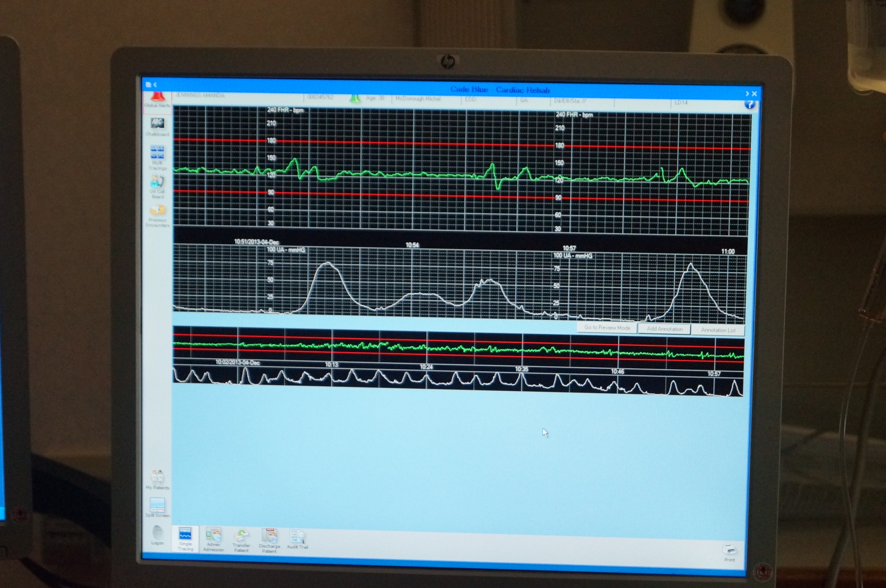Open the Annotation List

tap(718, 330)
